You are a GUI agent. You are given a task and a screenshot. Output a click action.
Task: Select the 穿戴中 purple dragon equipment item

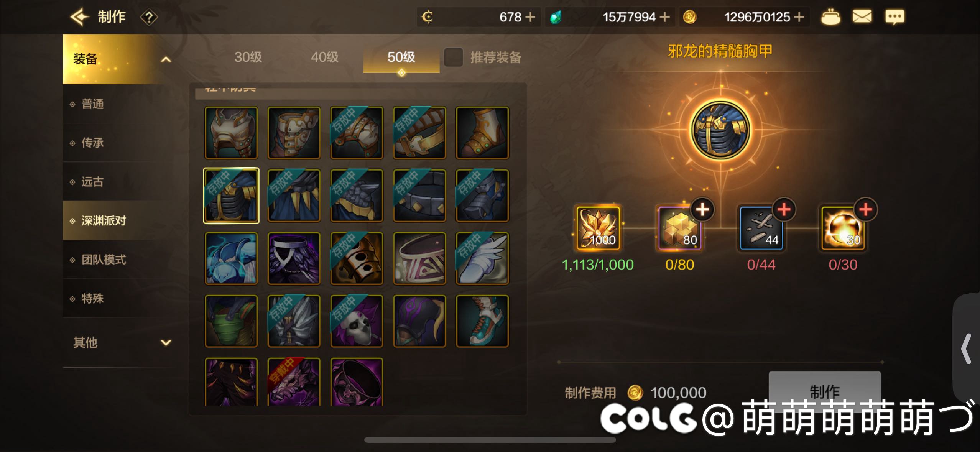tap(294, 382)
